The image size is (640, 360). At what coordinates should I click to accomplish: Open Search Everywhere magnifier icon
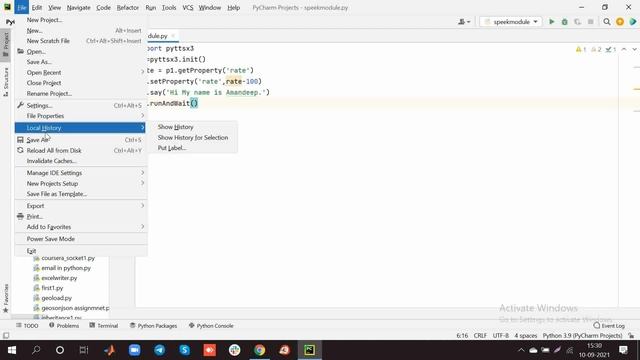click(607, 22)
